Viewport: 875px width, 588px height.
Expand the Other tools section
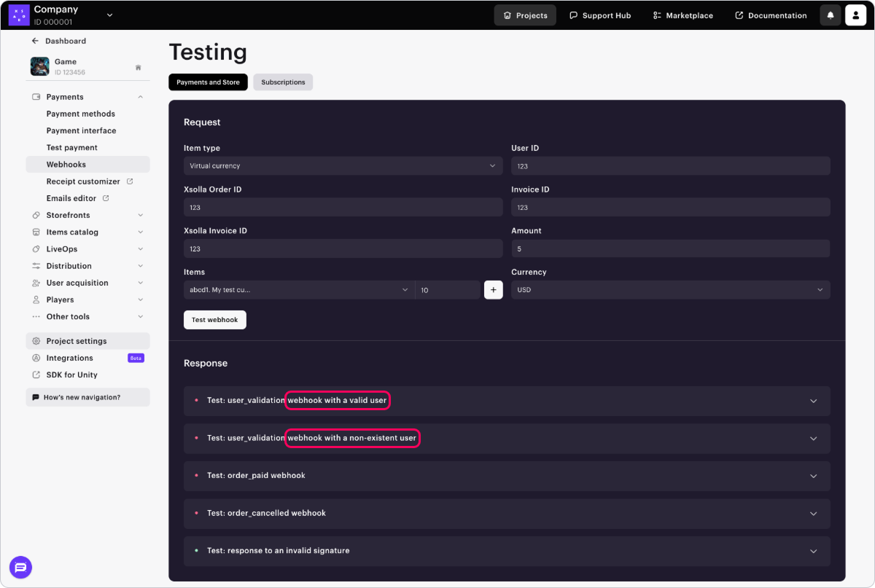point(140,317)
